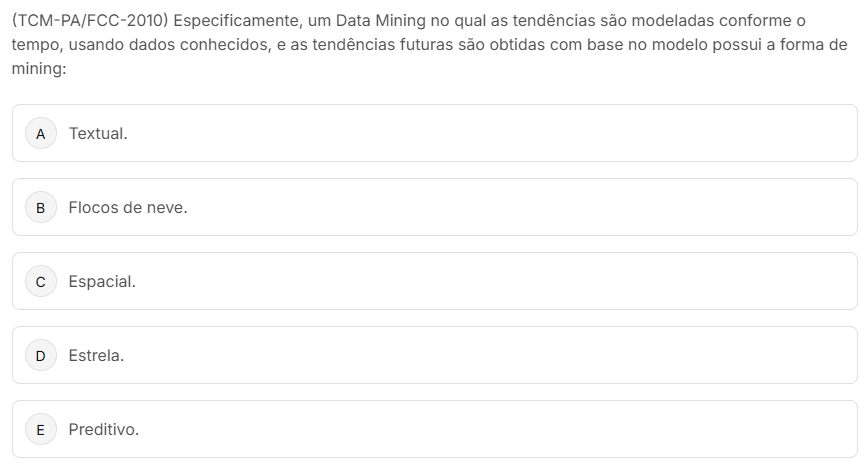Click the "Textual." answer text
This screenshot has width=866, height=467.
pos(98,133)
